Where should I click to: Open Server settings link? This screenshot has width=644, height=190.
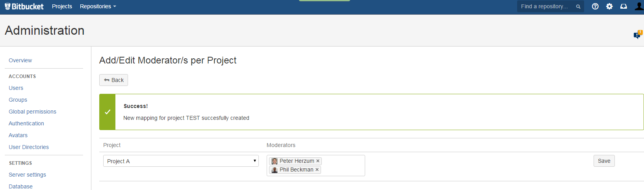pos(27,175)
